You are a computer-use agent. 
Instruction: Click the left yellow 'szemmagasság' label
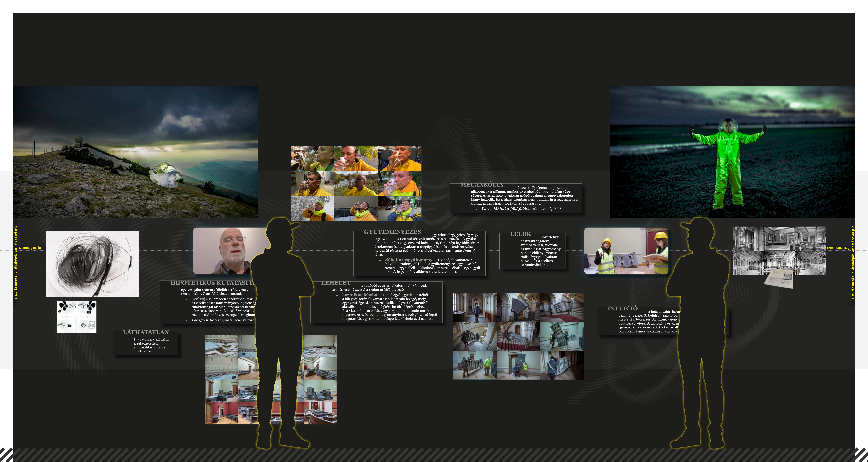[x=30, y=248]
